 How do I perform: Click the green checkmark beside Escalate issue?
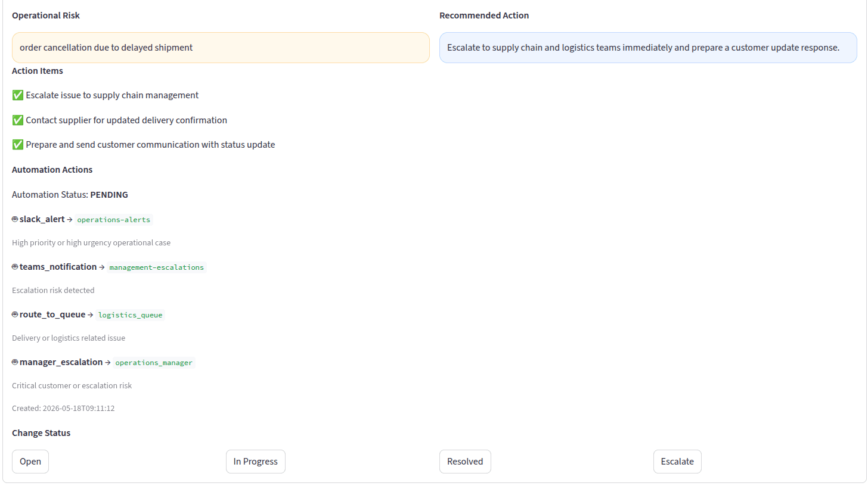pyautogui.click(x=17, y=95)
